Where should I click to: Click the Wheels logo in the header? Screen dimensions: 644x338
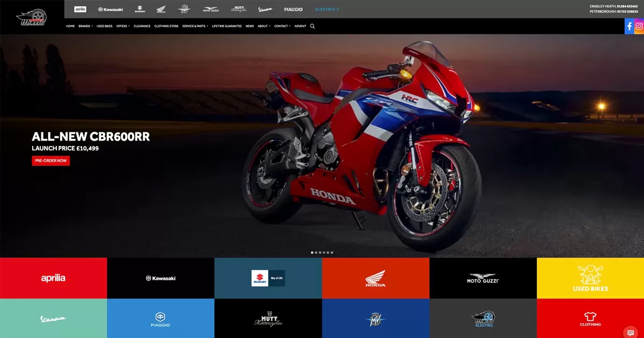32,18
